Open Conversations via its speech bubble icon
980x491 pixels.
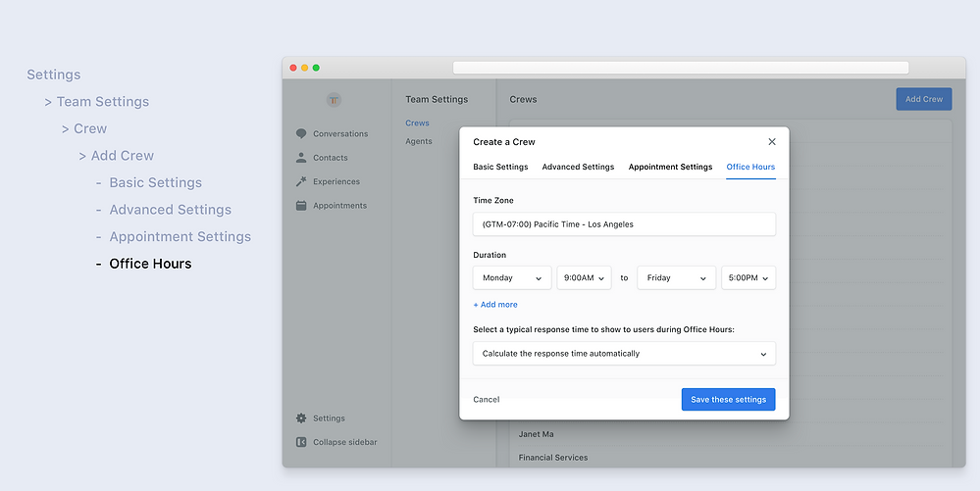click(301, 133)
